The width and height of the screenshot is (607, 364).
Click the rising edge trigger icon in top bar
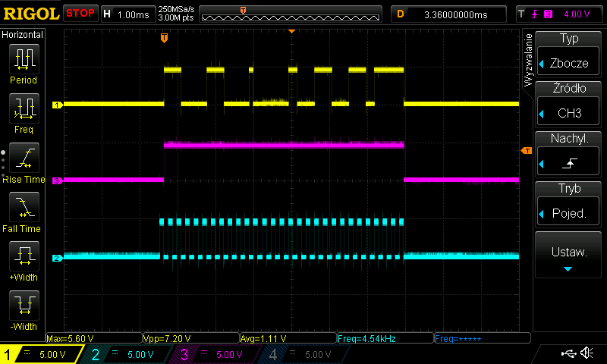pos(535,14)
